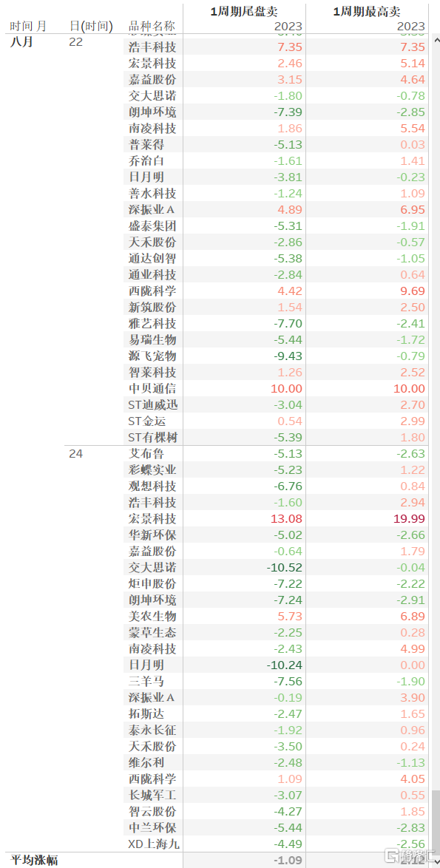Image resolution: width=440 pixels, height=868 pixels.
Task: Click the 日(时间) field header
Action: click(91, 26)
